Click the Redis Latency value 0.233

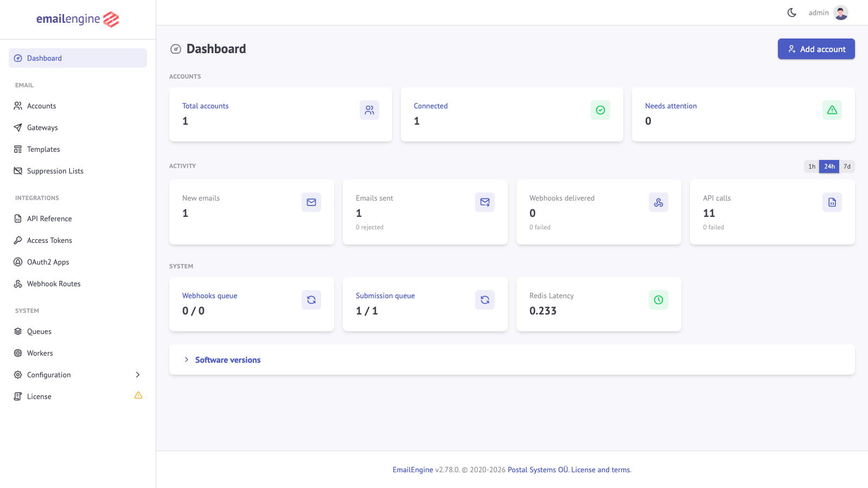[x=543, y=311]
